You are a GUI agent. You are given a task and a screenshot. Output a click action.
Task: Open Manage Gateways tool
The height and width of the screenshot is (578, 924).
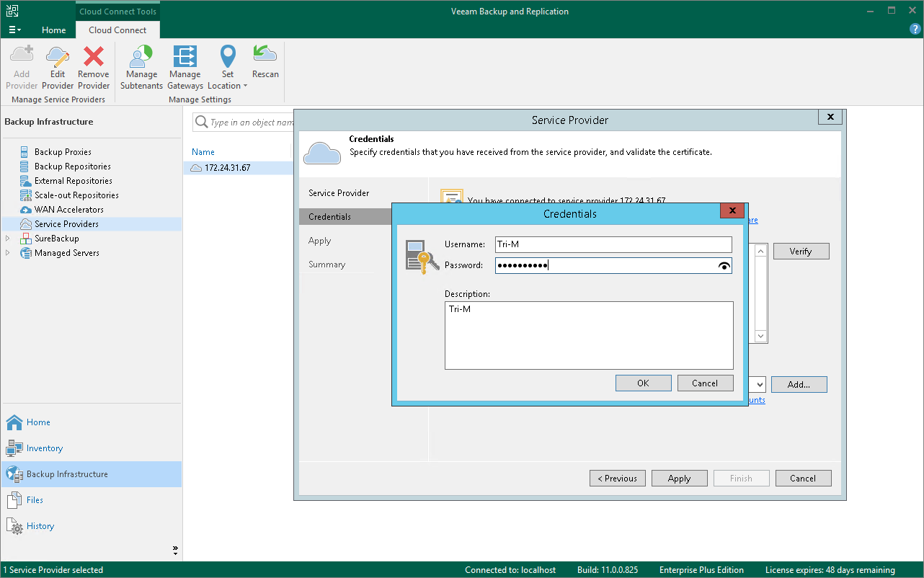(185, 67)
